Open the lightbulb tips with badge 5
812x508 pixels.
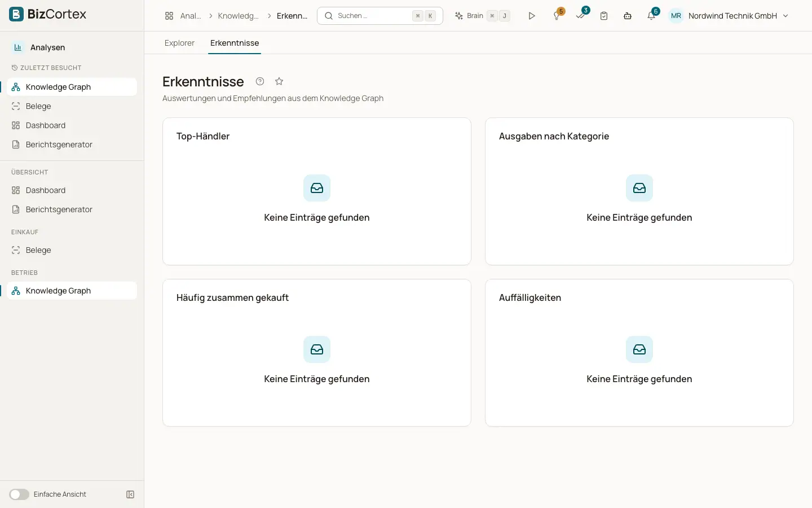[557, 16]
